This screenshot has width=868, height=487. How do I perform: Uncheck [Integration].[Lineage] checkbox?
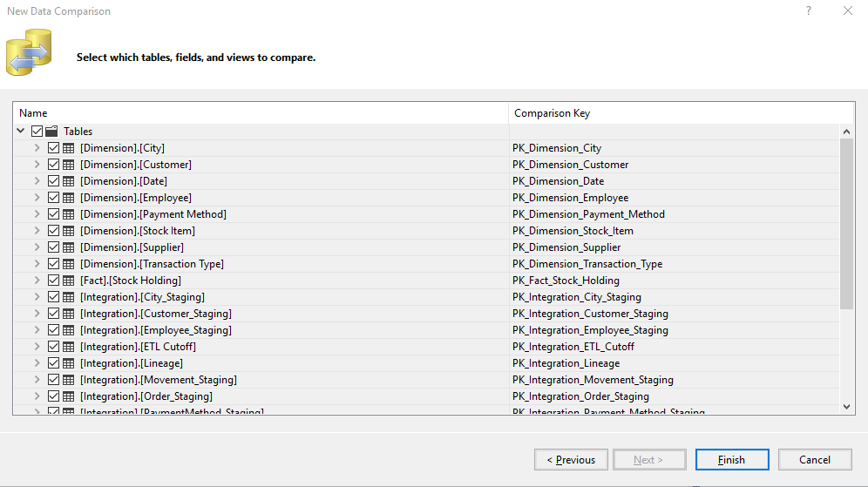tap(53, 363)
